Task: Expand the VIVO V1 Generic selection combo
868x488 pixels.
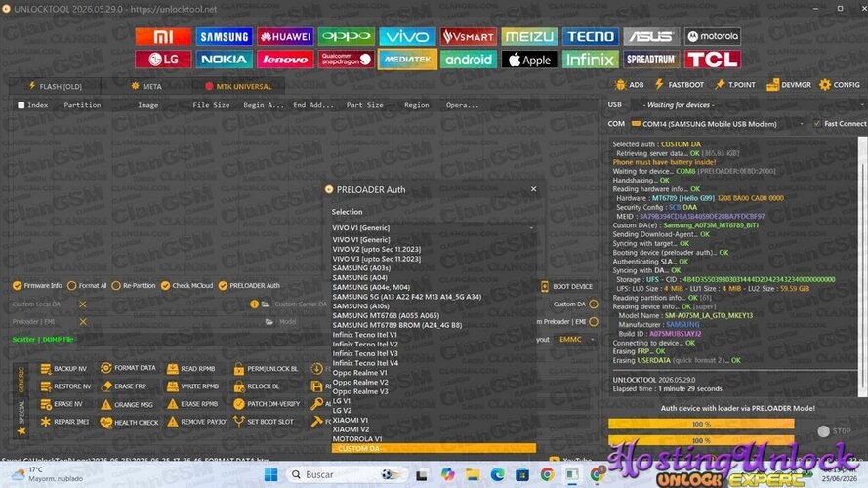Action: tap(434, 228)
